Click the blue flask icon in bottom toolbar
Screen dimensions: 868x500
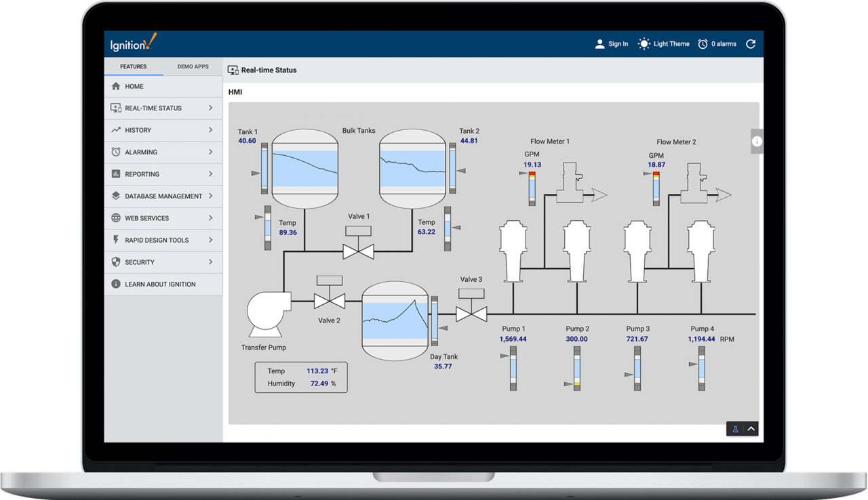coord(735,428)
